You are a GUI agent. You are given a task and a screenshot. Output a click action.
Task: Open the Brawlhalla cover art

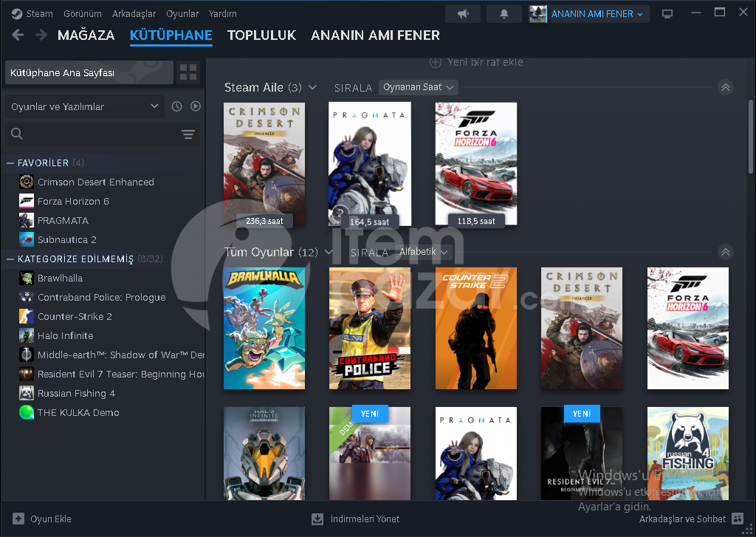pos(264,328)
